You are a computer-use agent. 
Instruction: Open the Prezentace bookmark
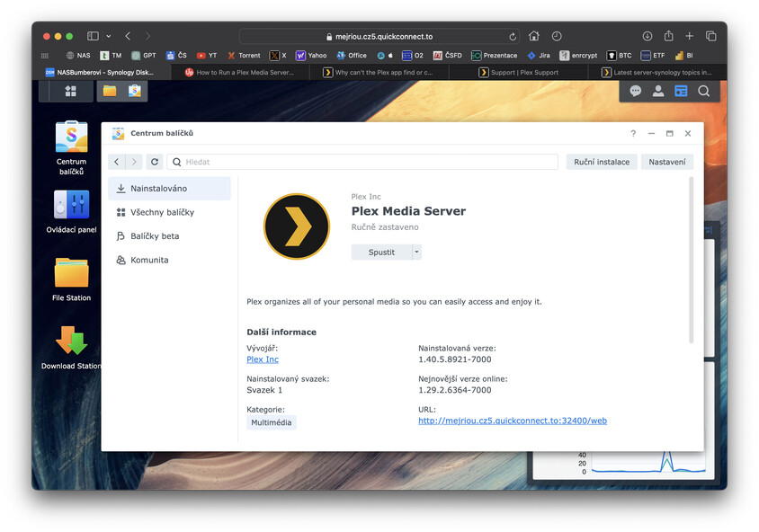[495, 56]
